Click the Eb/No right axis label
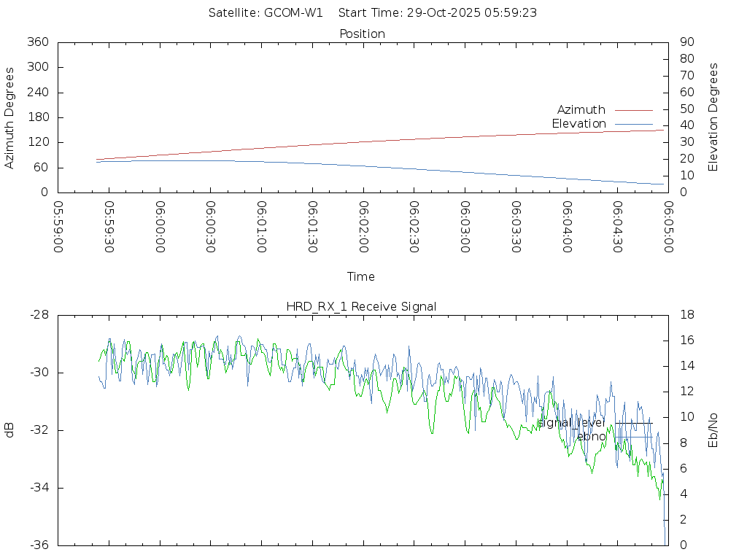 [x=713, y=430]
